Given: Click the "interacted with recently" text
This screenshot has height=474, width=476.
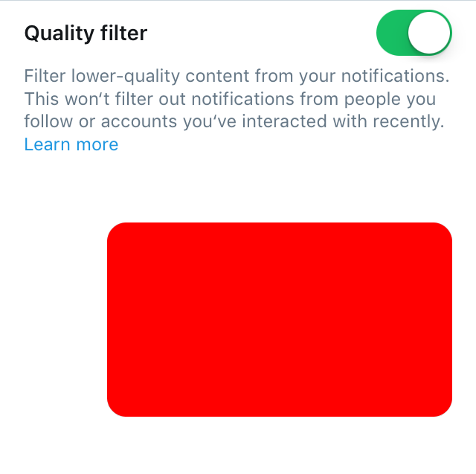Looking at the screenshot, I should [x=343, y=121].
